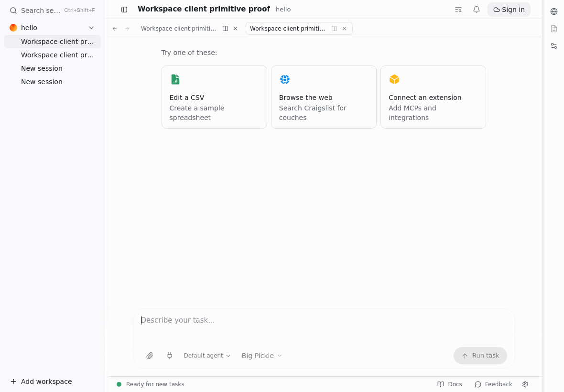Click split-view icon on the second tab
The width and height of the screenshot is (564, 392).
(x=334, y=28)
